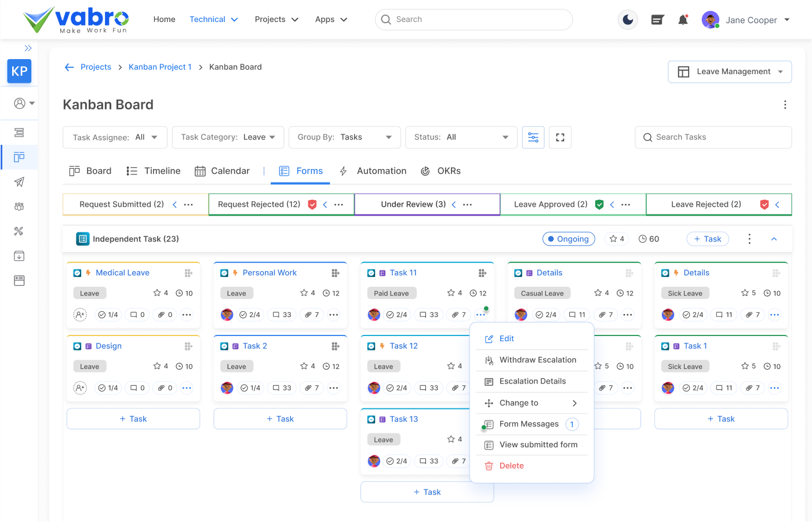Switch to the Calendar tab
The image size is (812, 522).
(222, 171)
